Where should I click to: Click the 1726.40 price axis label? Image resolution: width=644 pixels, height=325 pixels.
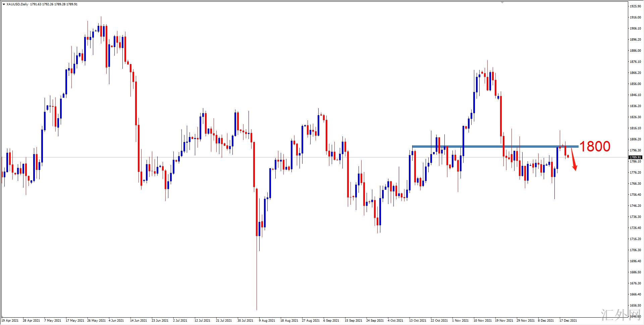click(635, 228)
